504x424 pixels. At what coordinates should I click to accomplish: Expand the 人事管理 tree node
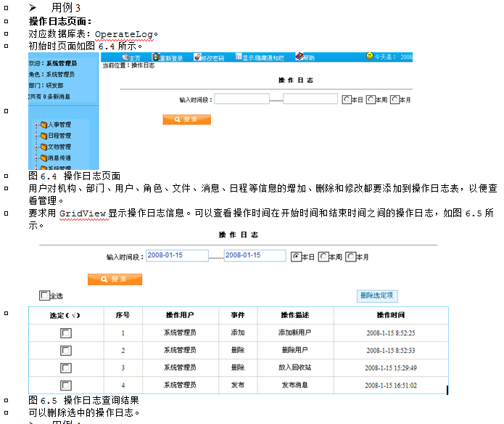tap(36, 125)
